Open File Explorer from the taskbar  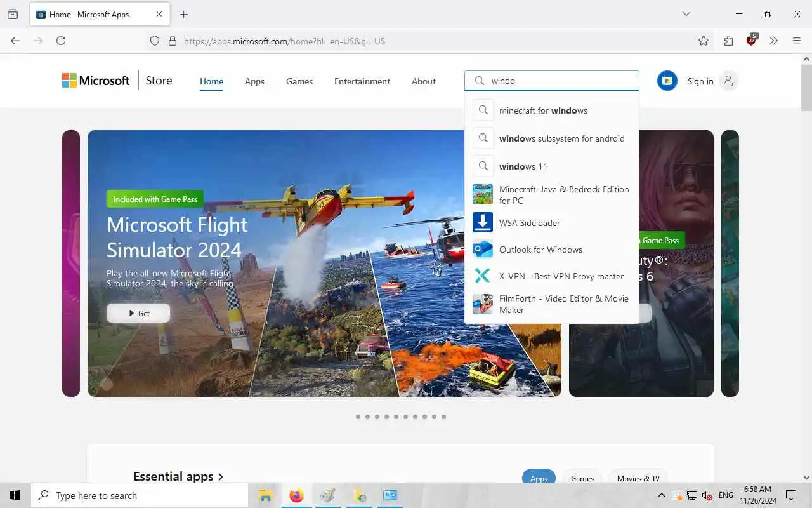(x=265, y=495)
